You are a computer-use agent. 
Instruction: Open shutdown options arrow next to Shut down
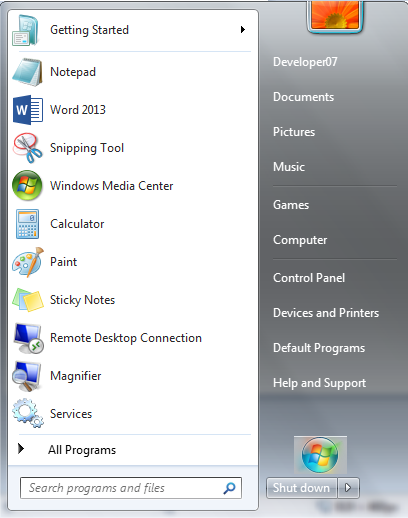coord(348,488)
